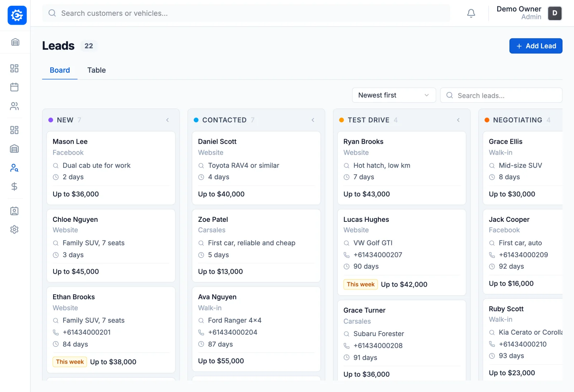Open the "Newest first" sort dropdown
Viewport: 574px width, 392px height.
[x=394, y=95]
